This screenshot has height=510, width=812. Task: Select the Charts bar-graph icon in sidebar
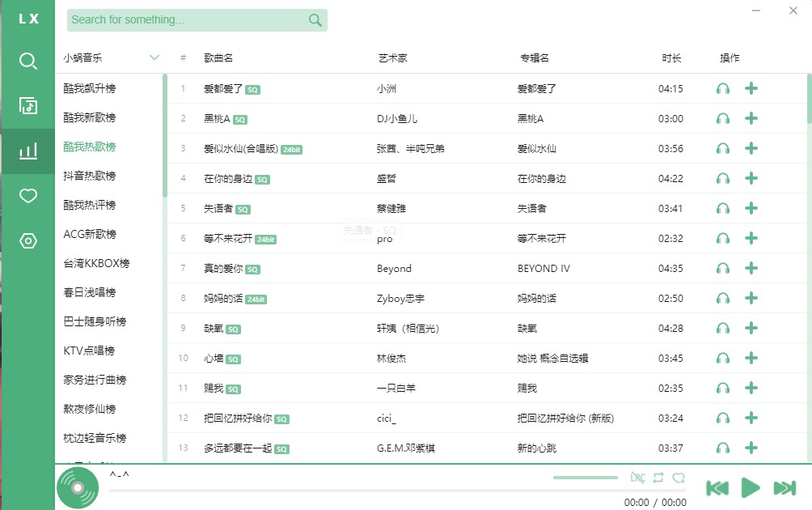(27, 151)
